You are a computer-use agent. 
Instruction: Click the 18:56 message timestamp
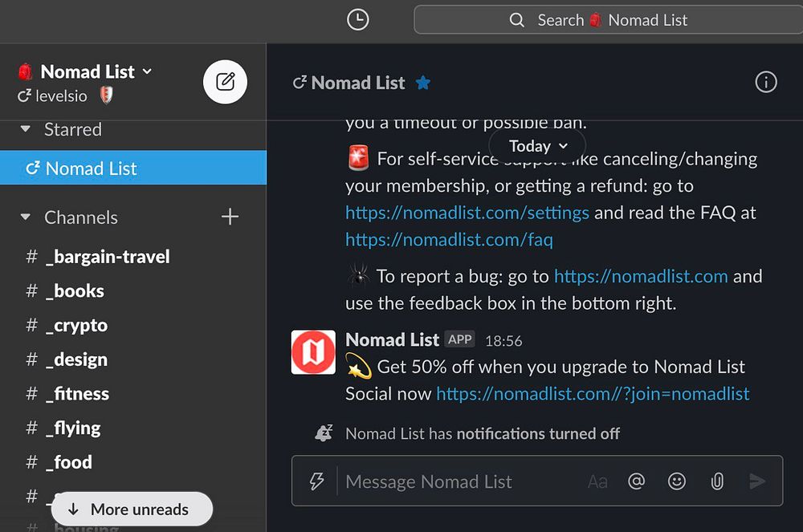pyautogui.click(x=503, y=341)
